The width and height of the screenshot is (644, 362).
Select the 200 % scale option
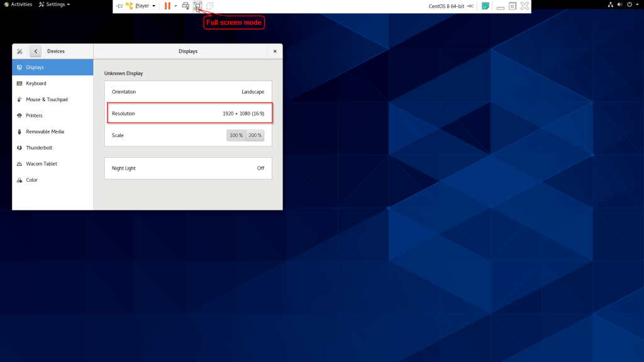tap(255, 135)
